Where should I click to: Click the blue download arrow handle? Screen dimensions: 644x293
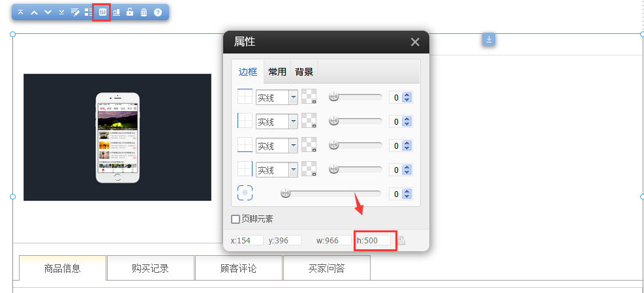(489, 40)
